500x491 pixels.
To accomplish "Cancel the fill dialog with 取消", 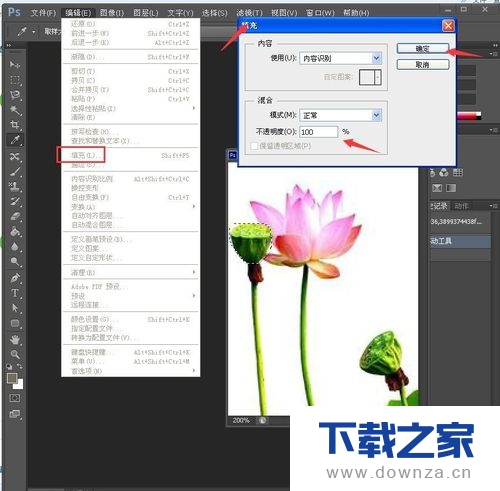I will click(423, 65).
